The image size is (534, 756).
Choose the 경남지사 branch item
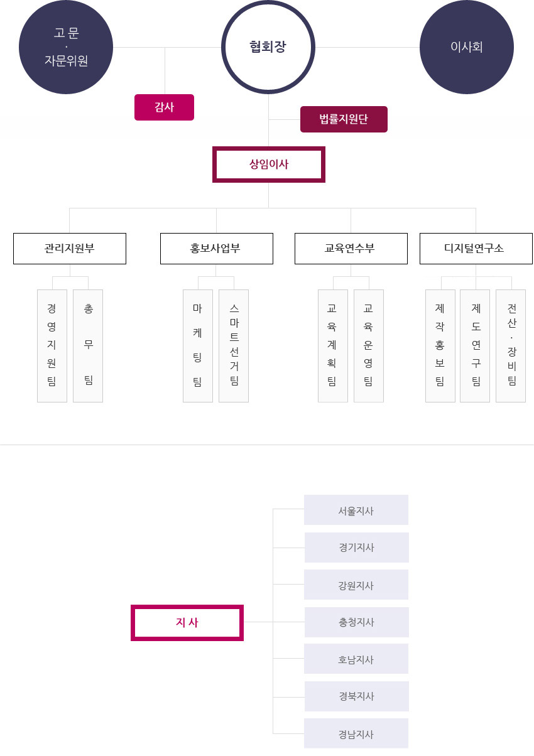click(x=356, y=733)
